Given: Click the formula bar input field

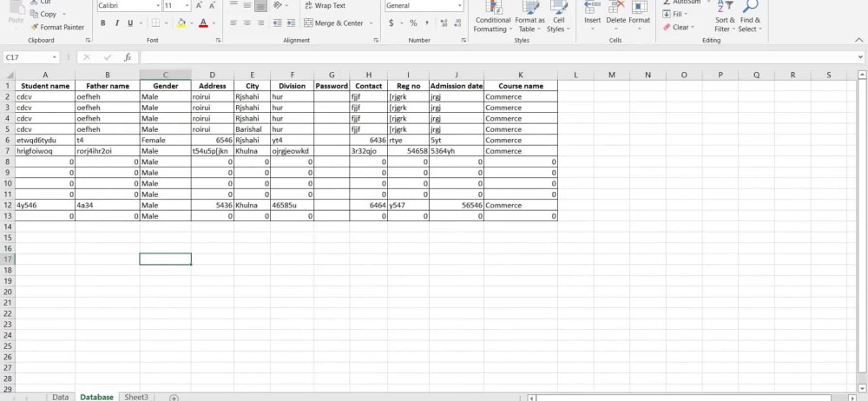Looking at the screenshot, I should tap(496, 57).
